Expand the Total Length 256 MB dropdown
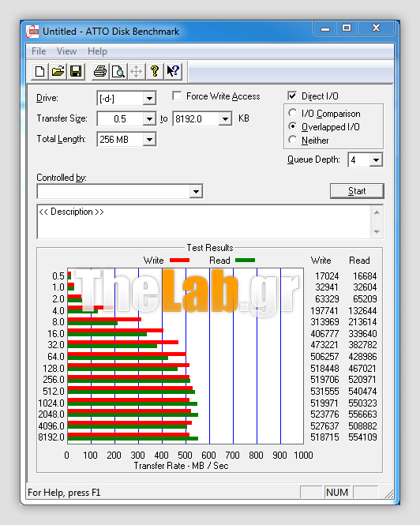The height and width of the screenshot is (525, 420). point(149,139)
